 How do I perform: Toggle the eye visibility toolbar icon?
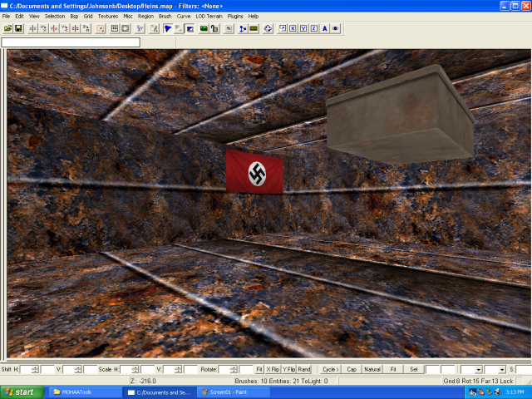[x=335, y=28]
